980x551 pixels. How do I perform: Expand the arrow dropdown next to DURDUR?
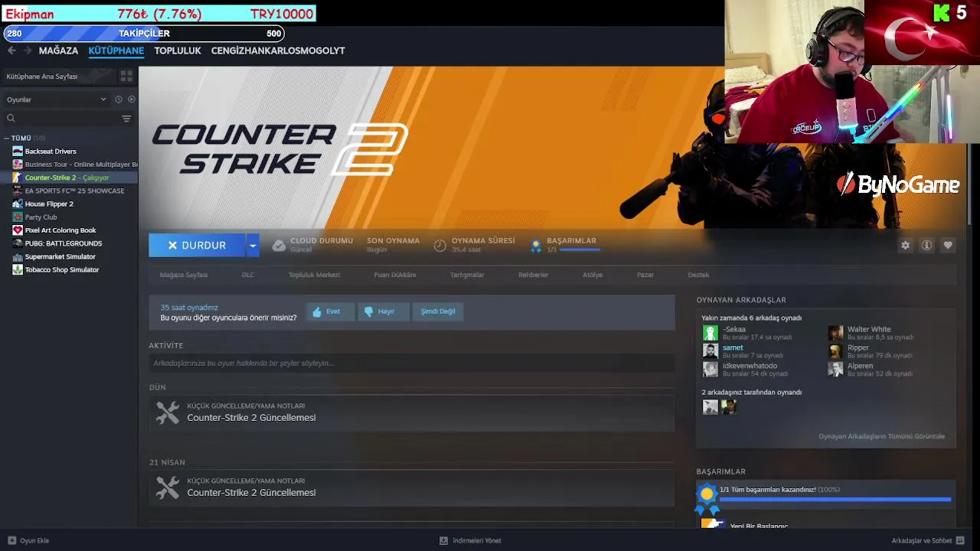coord(253,246)
